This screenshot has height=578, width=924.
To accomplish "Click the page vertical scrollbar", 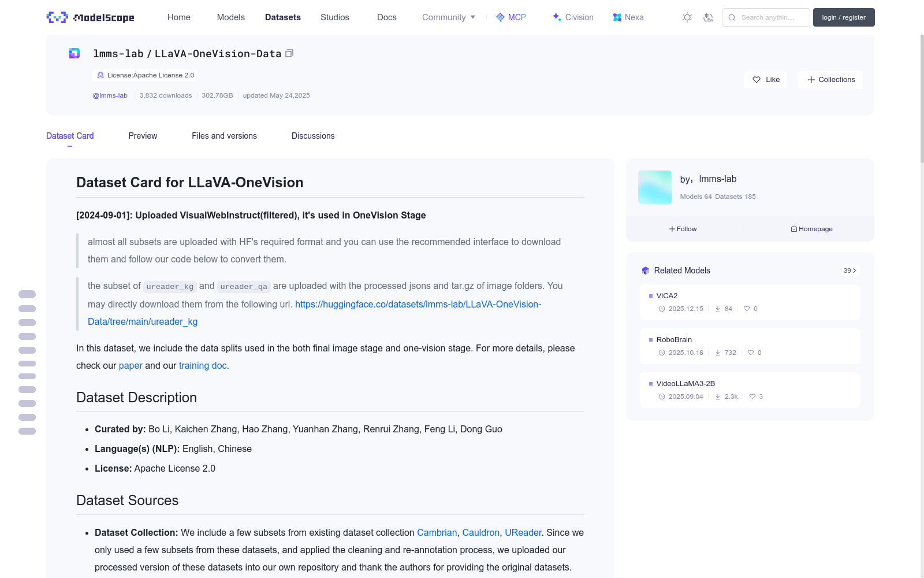I will [922, 98].
